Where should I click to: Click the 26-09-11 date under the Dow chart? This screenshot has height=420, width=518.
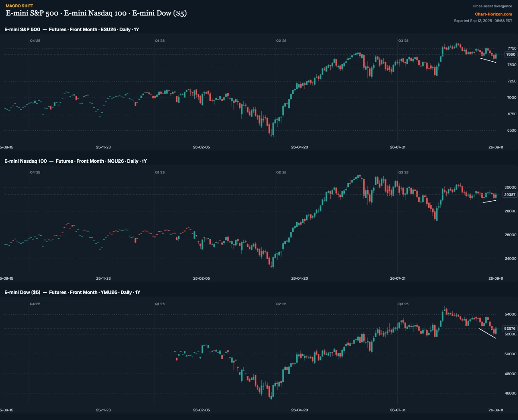click(x=496, y=410)
